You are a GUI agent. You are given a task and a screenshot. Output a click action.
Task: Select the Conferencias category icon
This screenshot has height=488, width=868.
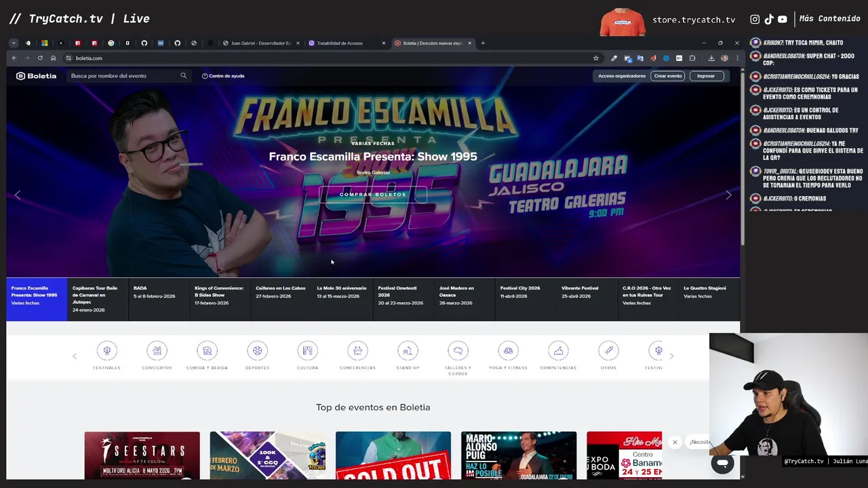[x=357, y=350]
